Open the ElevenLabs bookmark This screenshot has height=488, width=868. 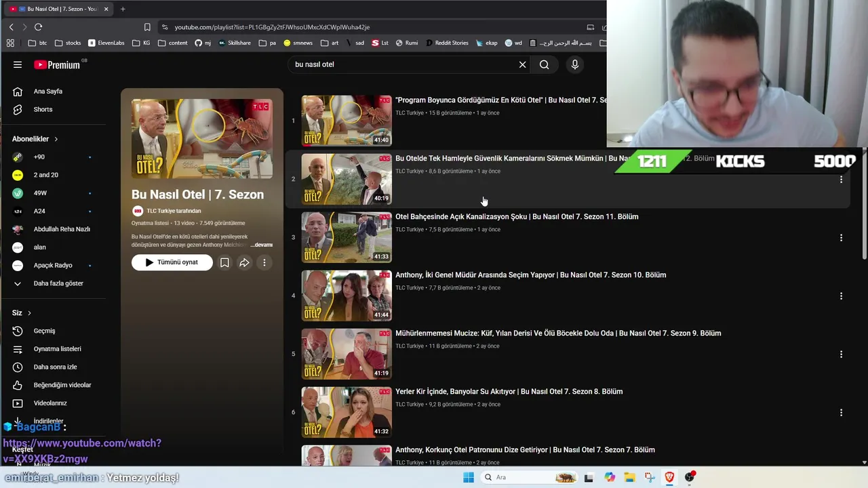(106, 43)
